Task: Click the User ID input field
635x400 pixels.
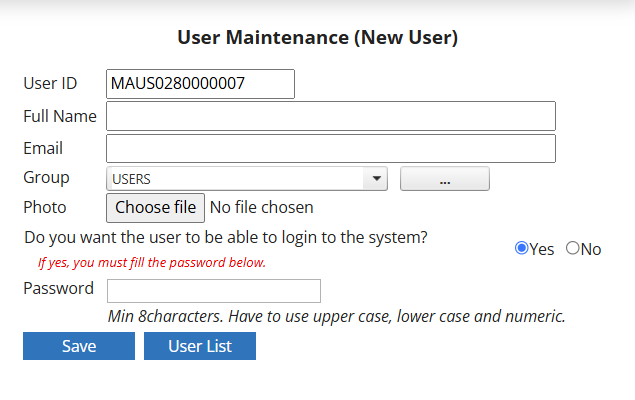Action: [200, 84]
